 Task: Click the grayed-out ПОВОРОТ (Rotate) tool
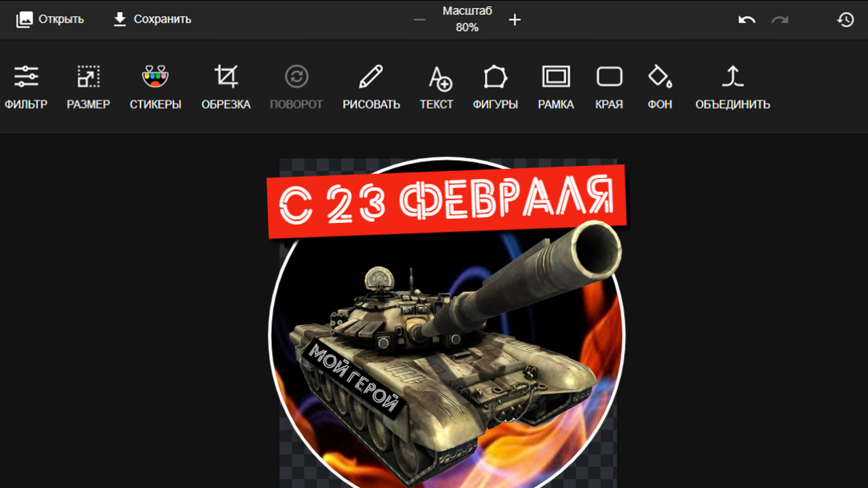click(x=296, y=85)
